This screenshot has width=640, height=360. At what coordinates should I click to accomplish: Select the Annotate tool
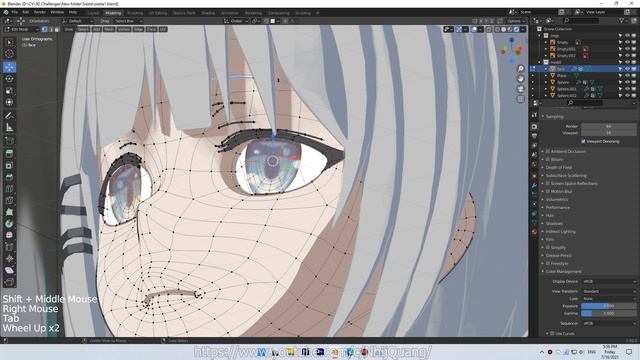pyautogui.click(x=9, y=116)
